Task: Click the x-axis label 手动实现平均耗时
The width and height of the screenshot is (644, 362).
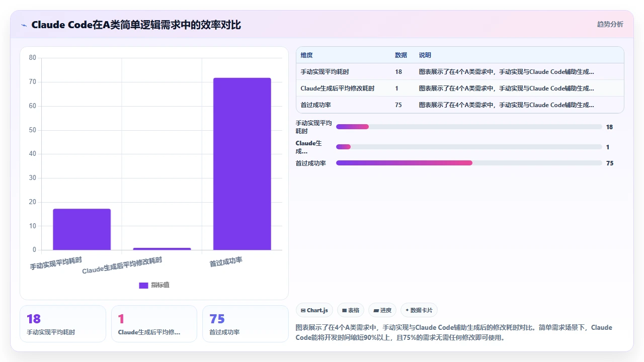Action: click(x=56, y=263)
